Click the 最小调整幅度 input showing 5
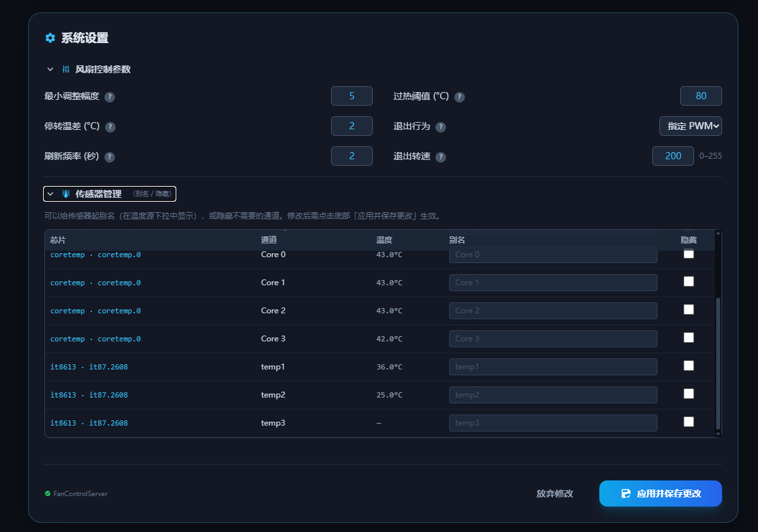The width and height of the screenshot is (758, 532). tap(351, 96)
